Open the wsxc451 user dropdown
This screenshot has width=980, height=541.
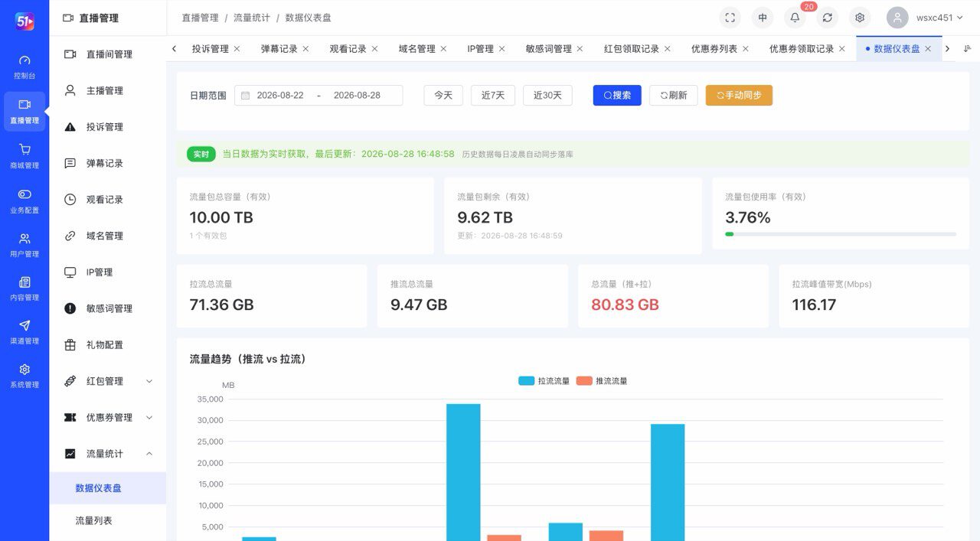pyautogui.click(x=939, y=18)
